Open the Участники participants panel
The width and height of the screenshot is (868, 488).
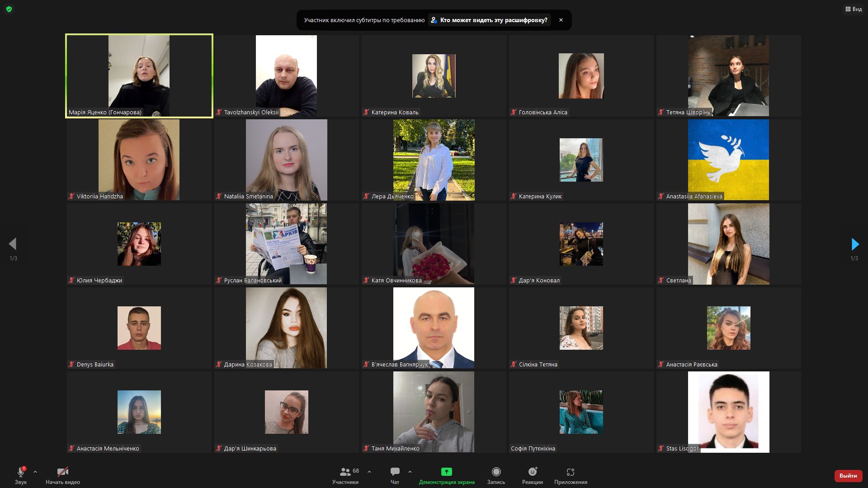point(345,475)
